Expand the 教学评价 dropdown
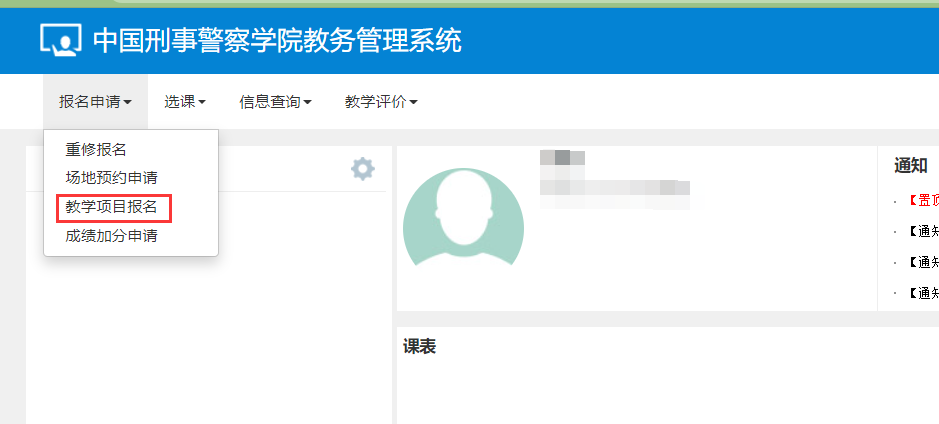The image size is (939, 424). (x=381, y=101)
